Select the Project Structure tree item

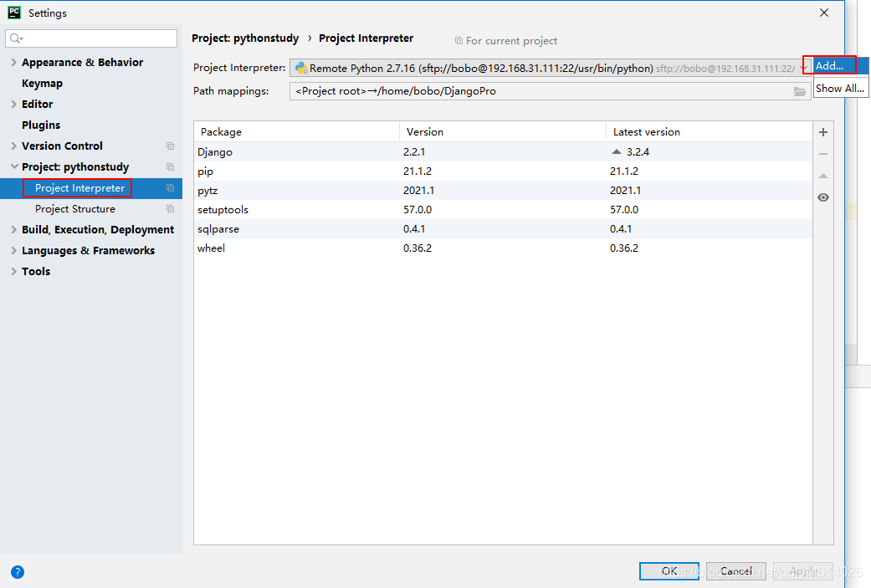click(75, 209)
